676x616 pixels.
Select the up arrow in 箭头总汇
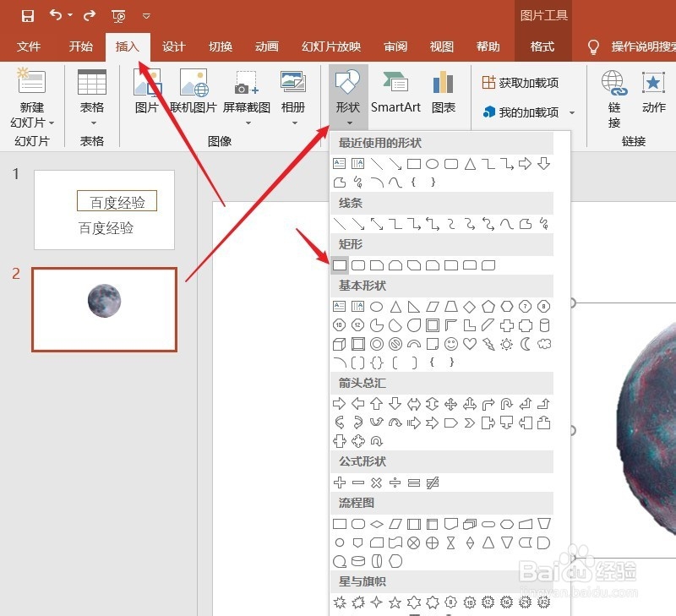(x=377, y=404)
